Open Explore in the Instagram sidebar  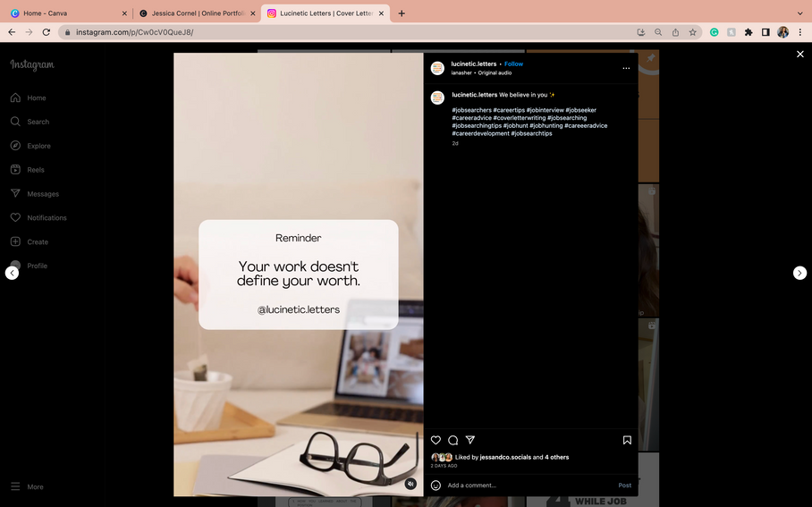click(x=30, y=146)
